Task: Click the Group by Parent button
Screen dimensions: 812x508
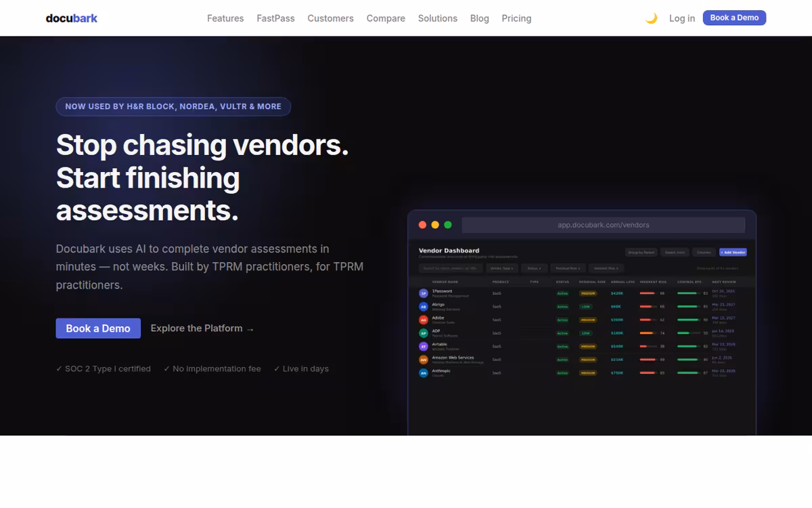Action: point(641,253)
